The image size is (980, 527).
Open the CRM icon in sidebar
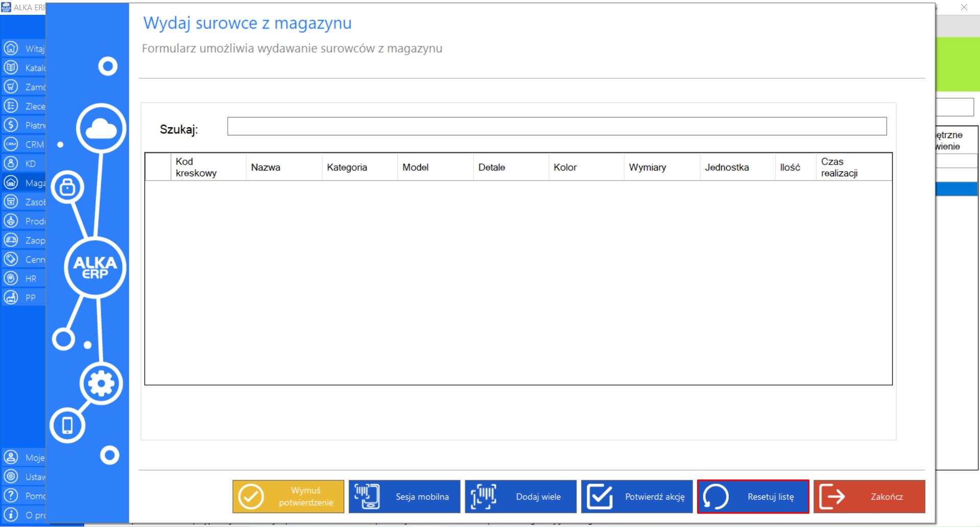[11, 144]
